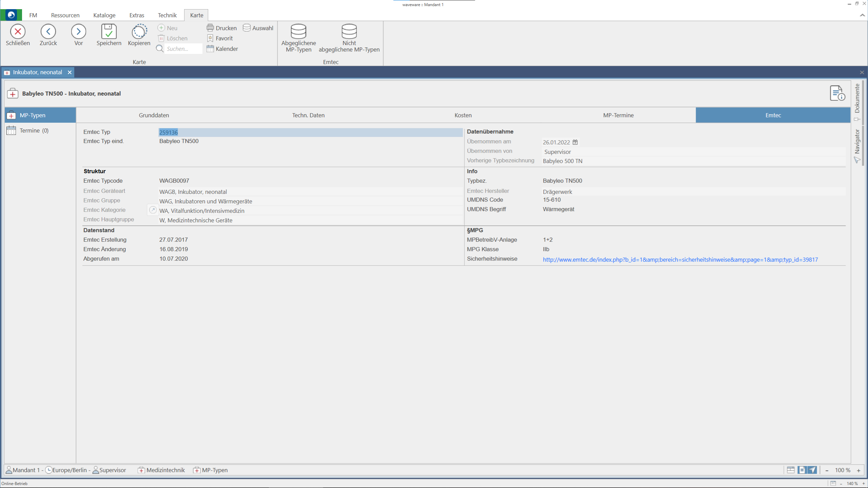Open the Emtec Kategorie jump arrow

[153, 210]
